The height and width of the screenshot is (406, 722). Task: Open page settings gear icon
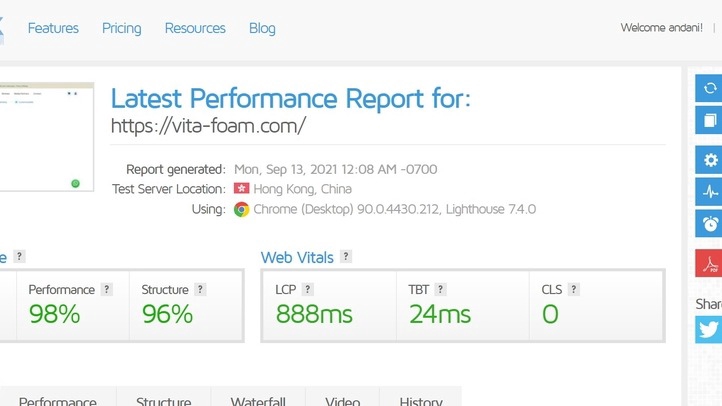click(709, 160)
